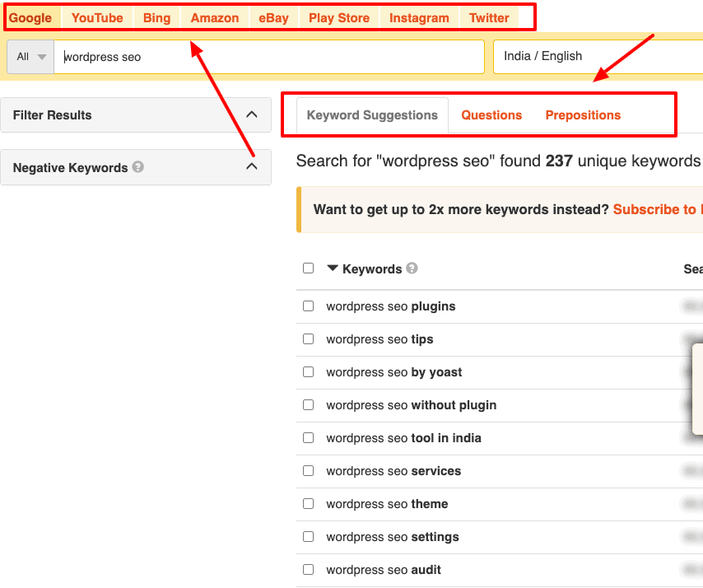
Task: Check the 'wordpress seo settings' checkbox
Action: (308, 536)
